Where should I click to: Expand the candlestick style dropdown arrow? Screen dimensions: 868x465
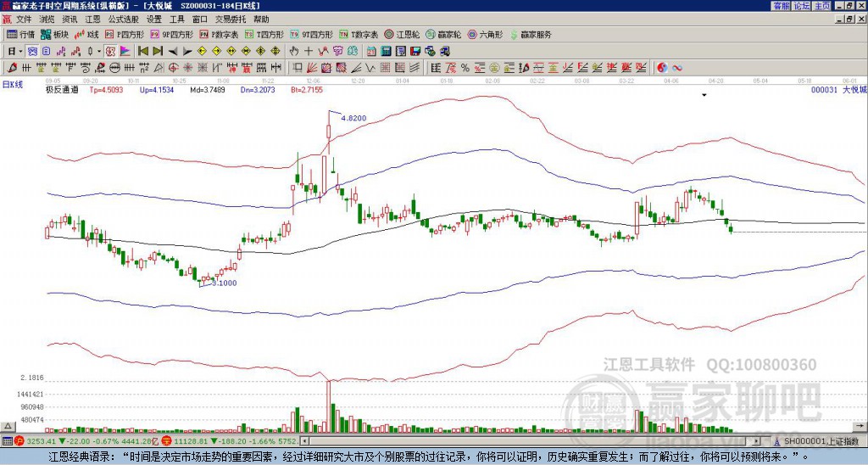click(99, 52)
